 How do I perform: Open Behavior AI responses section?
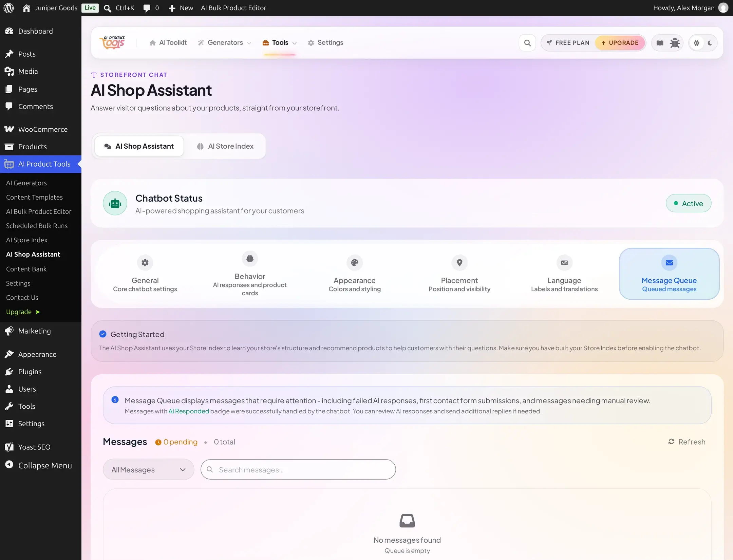[250, 274]
